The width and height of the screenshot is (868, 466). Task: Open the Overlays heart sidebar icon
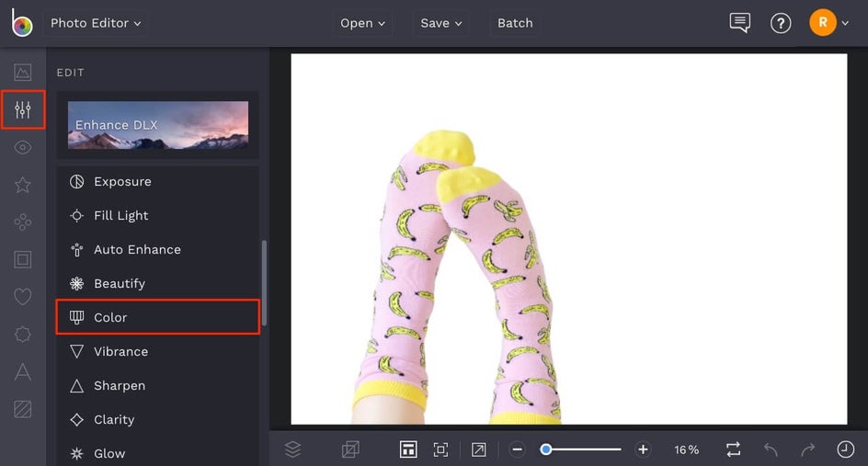pos(23,297)
